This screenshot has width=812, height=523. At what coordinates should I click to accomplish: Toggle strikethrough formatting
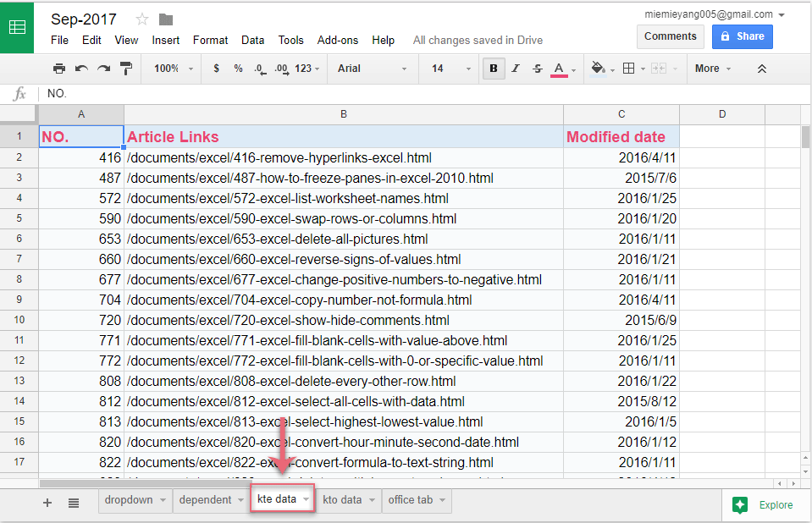537,69
